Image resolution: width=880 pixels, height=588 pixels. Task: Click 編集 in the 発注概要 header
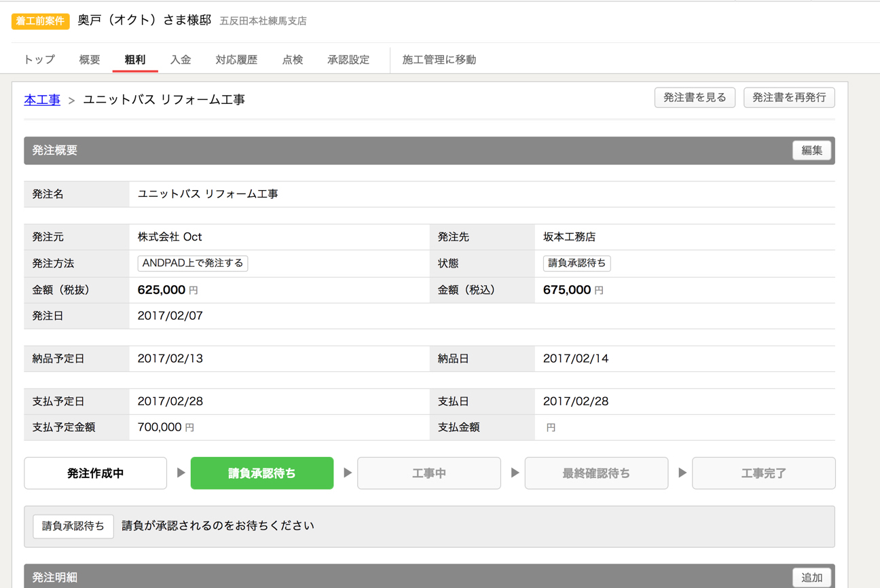[811, 151]
